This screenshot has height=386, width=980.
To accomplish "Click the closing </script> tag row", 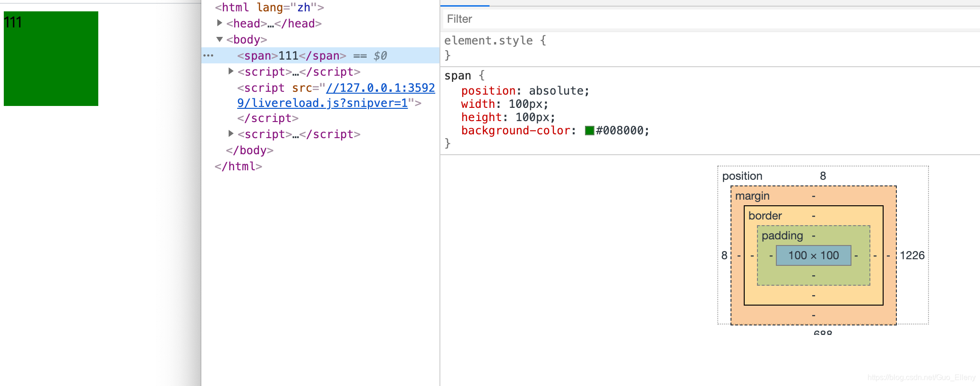I will tap(267, 118).
